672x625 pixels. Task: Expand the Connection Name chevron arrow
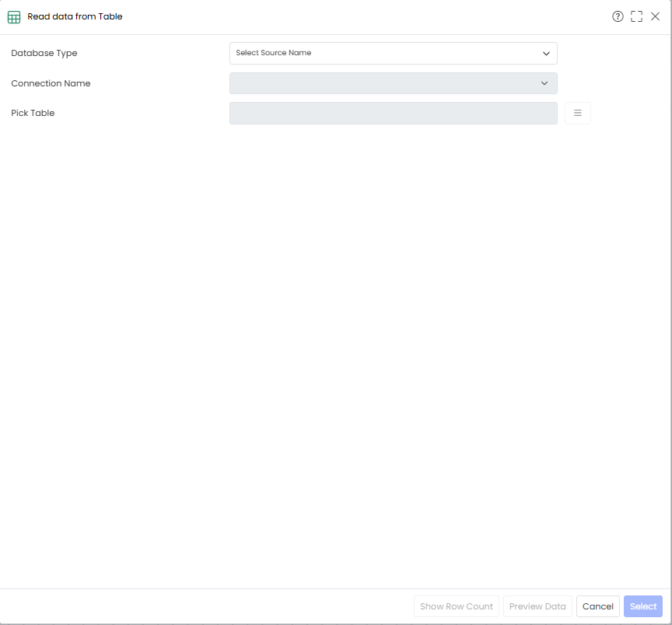click(x=544, y=83)
